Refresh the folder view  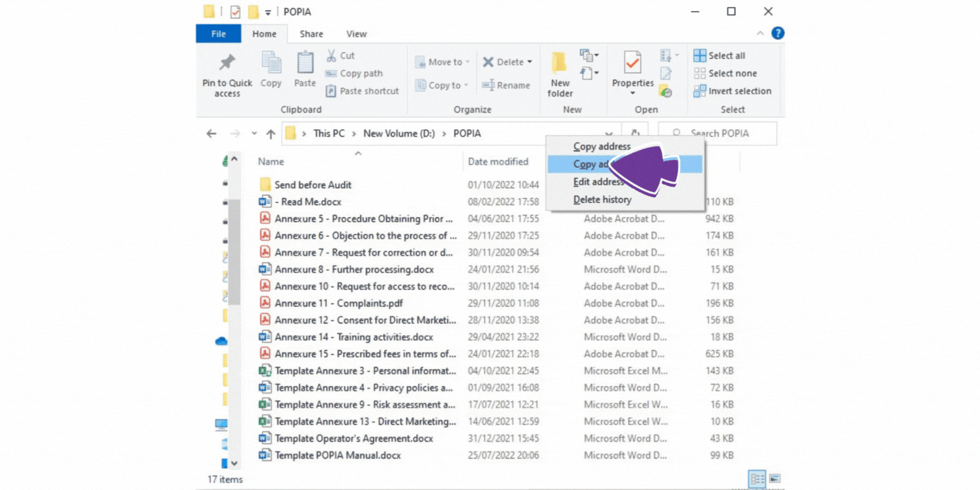point(635,133)
